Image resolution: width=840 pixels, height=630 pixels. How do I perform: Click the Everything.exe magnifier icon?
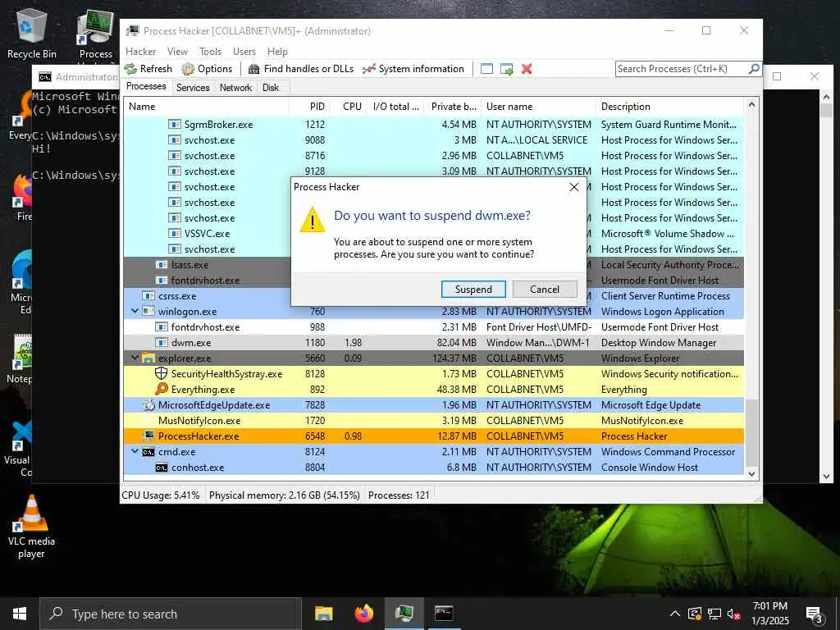162,390
